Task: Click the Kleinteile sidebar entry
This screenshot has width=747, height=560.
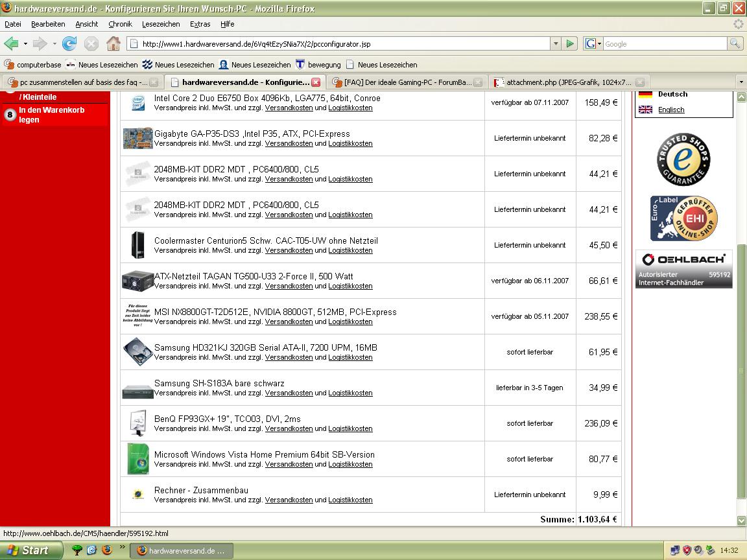Action: (x=38, y=97)
